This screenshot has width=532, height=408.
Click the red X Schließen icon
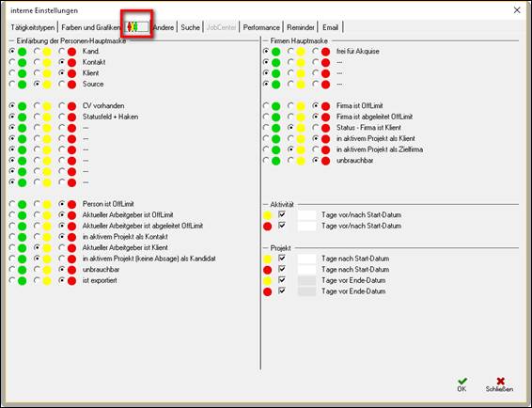coord(500,381)
